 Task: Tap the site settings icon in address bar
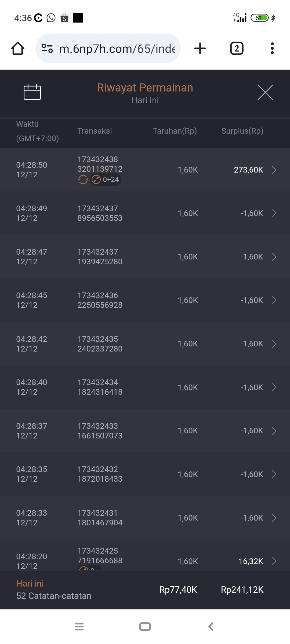tap(47, 49)
